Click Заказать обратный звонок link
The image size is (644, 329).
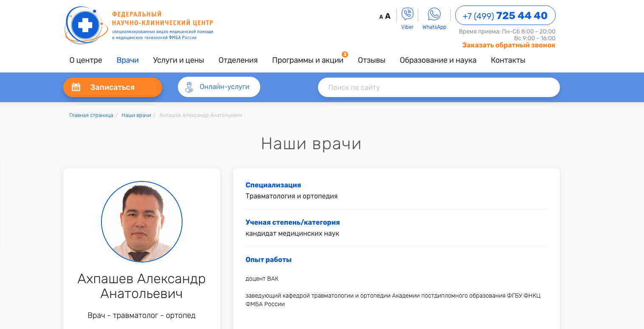[509, 45]
